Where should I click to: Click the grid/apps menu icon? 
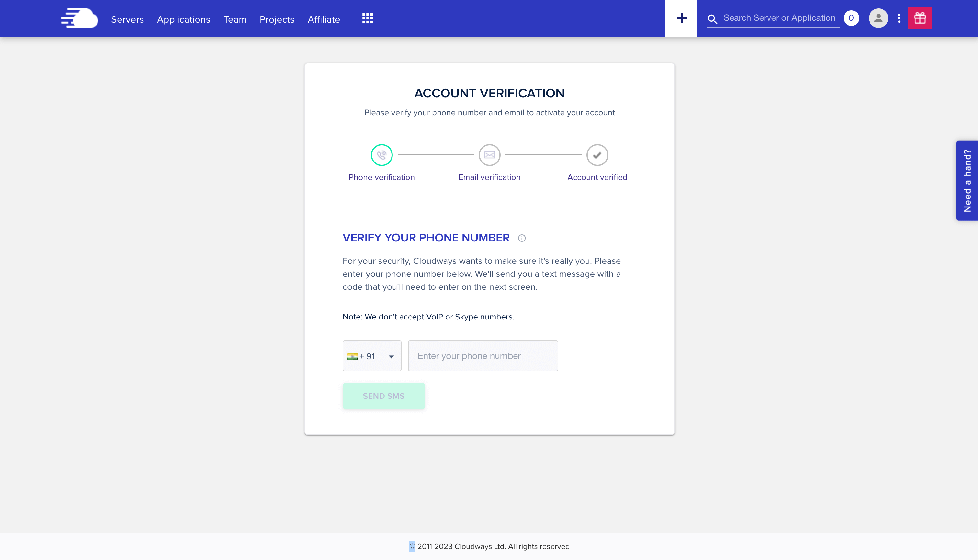368,18
